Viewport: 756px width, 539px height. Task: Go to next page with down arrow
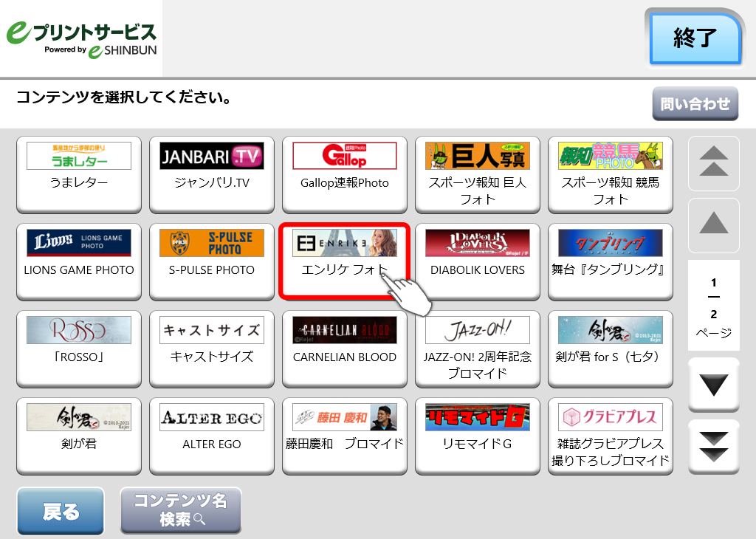tap(714, 385)
